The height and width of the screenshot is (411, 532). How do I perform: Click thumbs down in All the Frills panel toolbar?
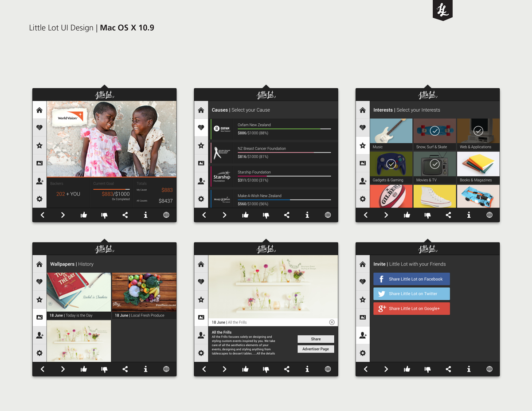click(x=266, y=369)
